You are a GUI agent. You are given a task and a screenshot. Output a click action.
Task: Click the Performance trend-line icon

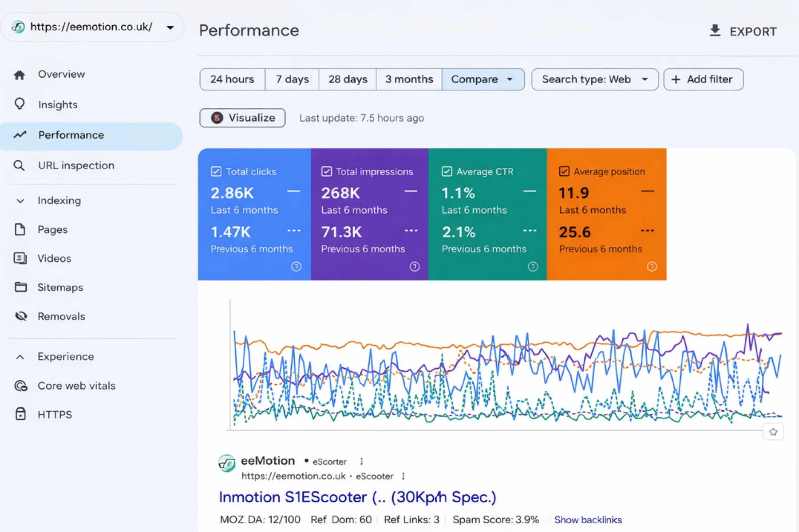click(20, 134)
